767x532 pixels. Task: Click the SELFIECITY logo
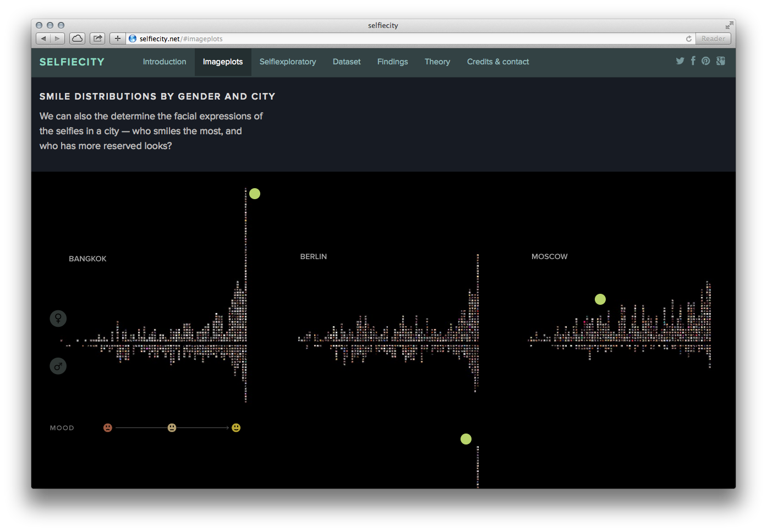[72, 62]
